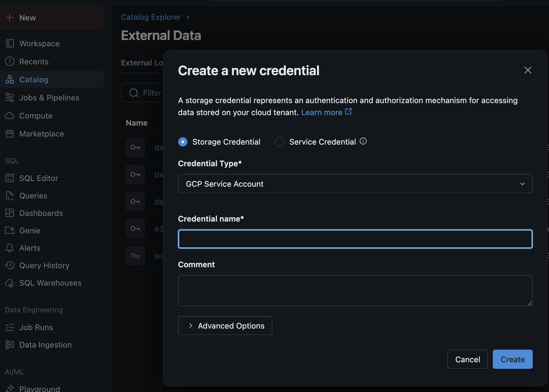This screenshot has width=549, height=392.
Task: Click the Create button
Action: pos(512,359)
